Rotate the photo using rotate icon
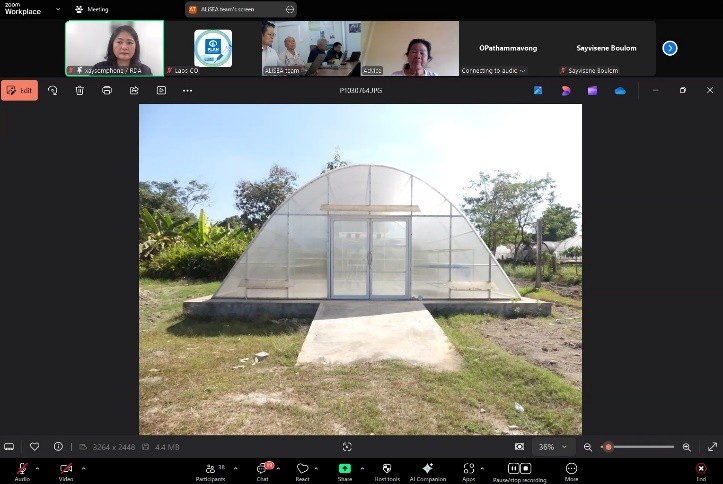This screenshot has height=484, width=723. (53, 90)
